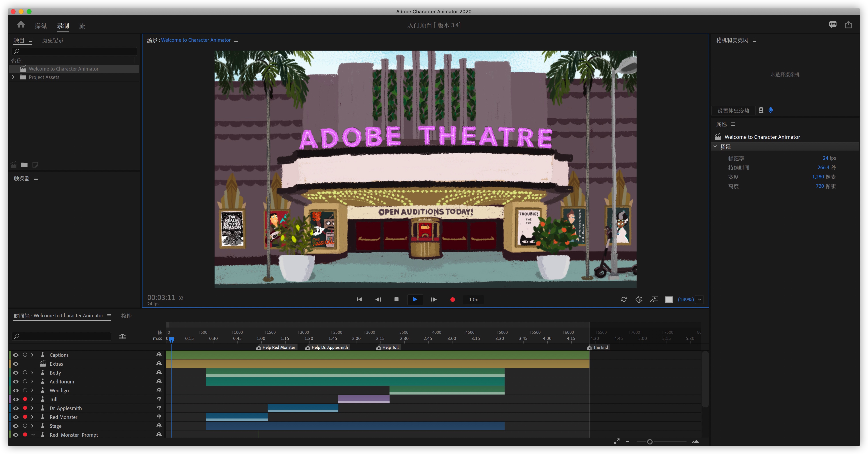Arm the Wendigo track for recording
Screen dimensions: 868x454
click(25, 390)
